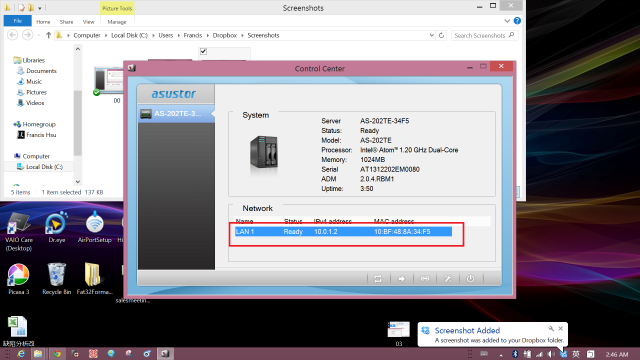Click the Dr.eye desktop icon
Viewport: 640px width, 360px height.
[56, 227]
